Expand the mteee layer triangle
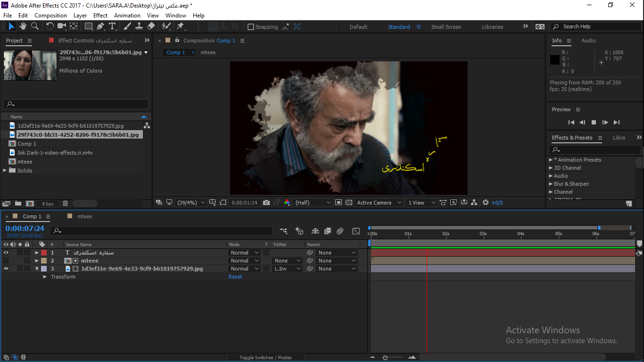This screenshot has width=644, height=362. tap(37, 261)
